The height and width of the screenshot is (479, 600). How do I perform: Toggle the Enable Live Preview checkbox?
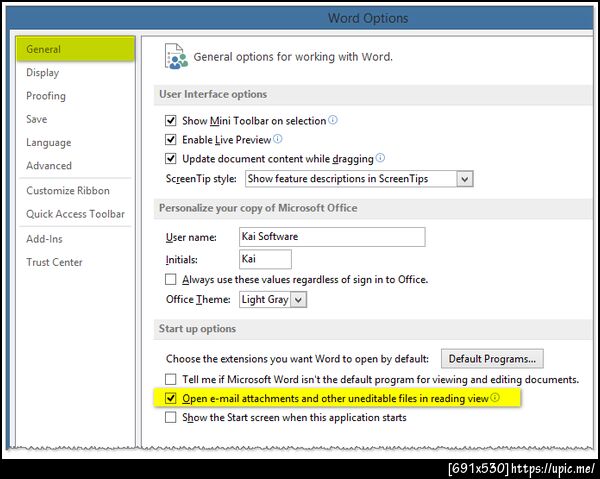tap(170, 139)
